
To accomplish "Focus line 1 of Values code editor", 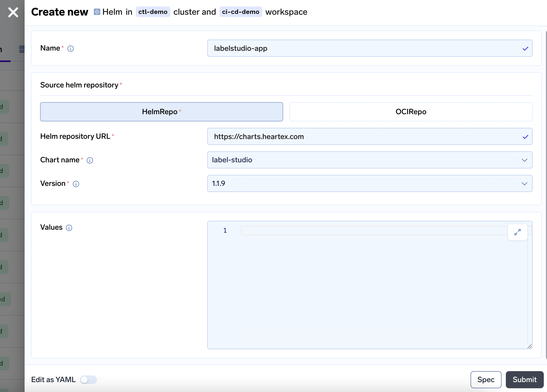I will (374, 230).
